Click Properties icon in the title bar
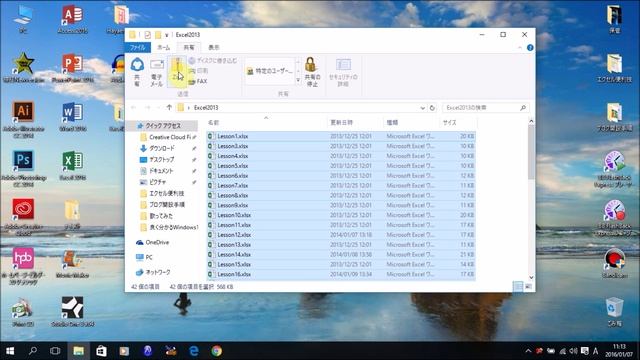This screenshot has height=360, width=640. coord(148,35)
